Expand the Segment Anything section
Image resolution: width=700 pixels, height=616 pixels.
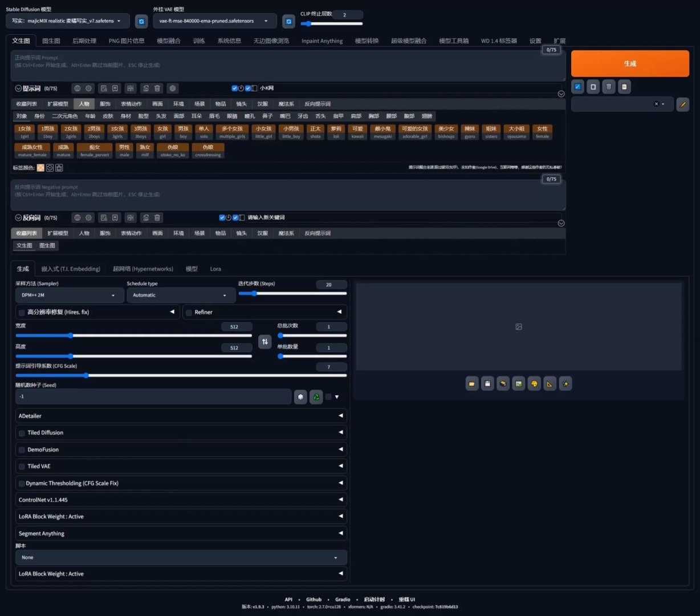tap(181, 533)
